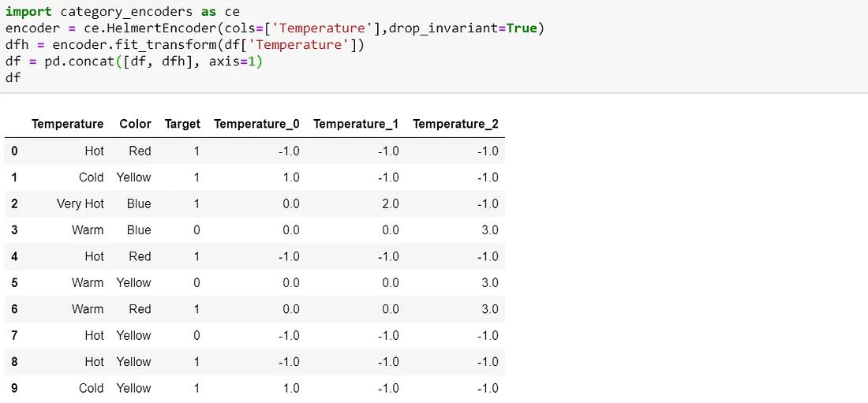Click Temperature_2 value 3.0 in row 3
Viewport: 868px width, 403px height.
pyautogui.click(x=490, y=229)
